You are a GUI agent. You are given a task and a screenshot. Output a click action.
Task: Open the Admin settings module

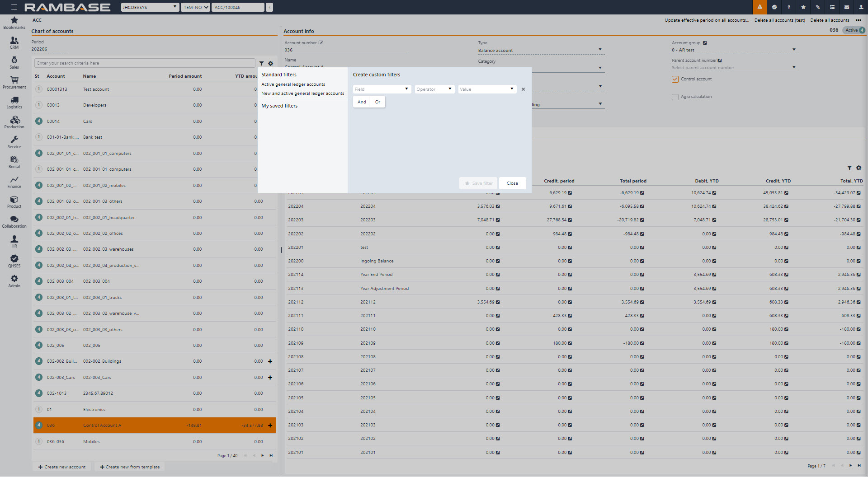(14, 281)
